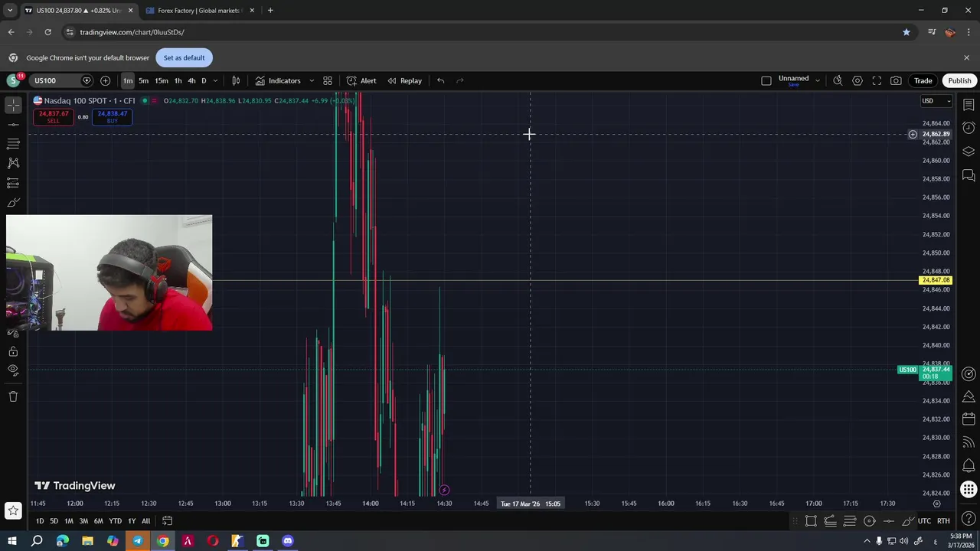980x551 pixels.
Task: Toggle the RTH session selector
Action: tap(943, 521)
